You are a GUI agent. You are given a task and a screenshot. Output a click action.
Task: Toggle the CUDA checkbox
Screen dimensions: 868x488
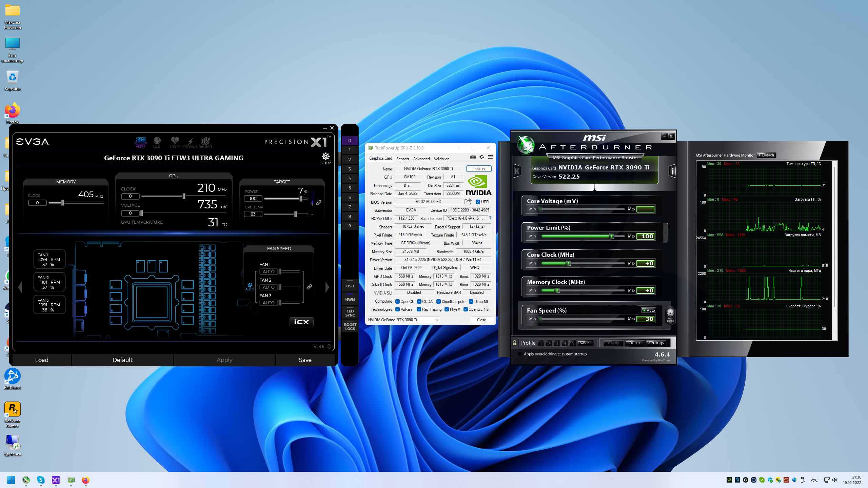tap(419, 302)
